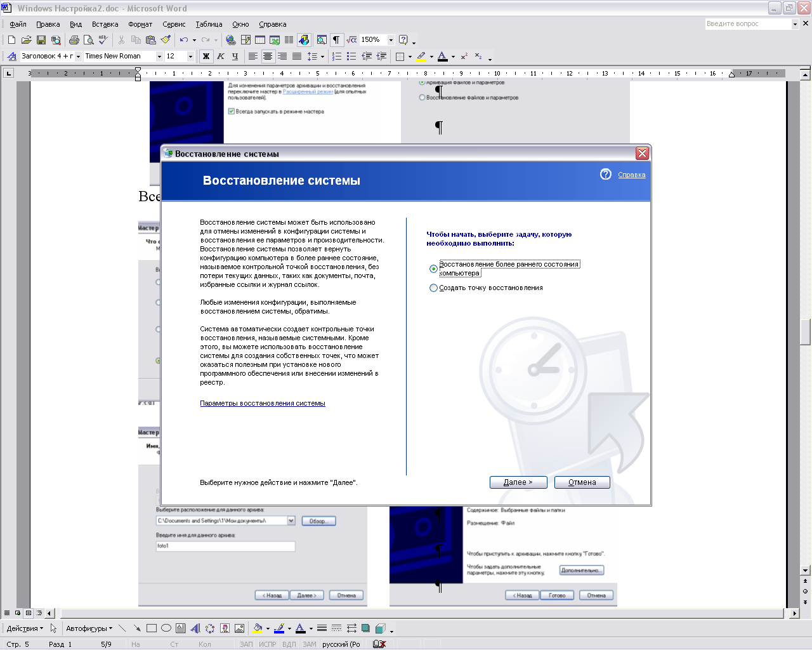Open the Действия drawing menu
The height and width of the screenshot is (650, 812).
point(25,628)
